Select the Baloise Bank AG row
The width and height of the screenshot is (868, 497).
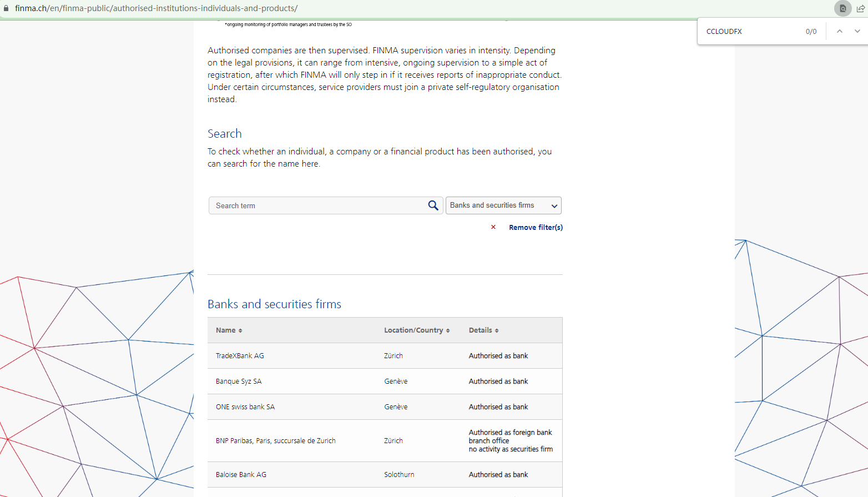point(241,475)
